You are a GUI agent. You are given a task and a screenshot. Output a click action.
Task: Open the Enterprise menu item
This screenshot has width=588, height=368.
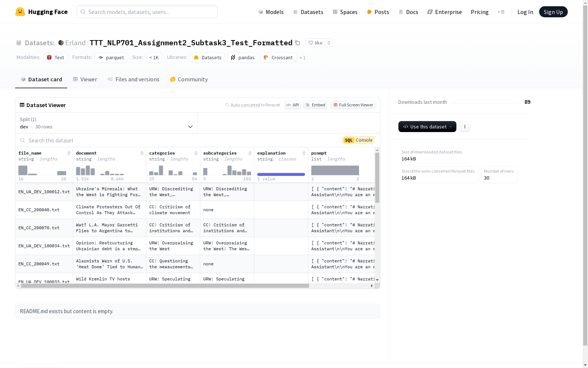(x=444, y=12)
